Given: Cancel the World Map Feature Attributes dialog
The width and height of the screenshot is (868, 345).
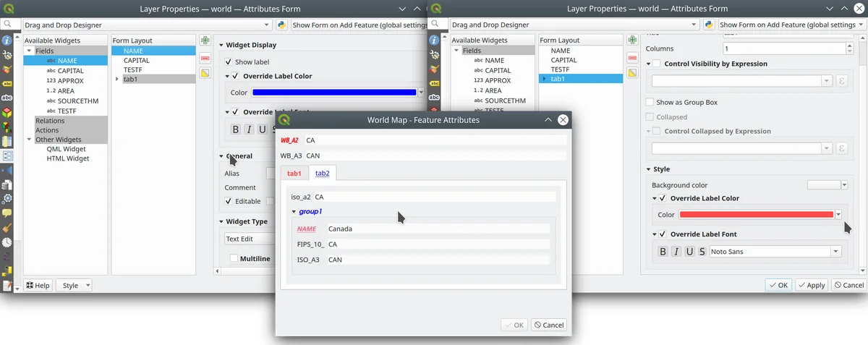Looking at the screenshot, I should coord(548,325).
